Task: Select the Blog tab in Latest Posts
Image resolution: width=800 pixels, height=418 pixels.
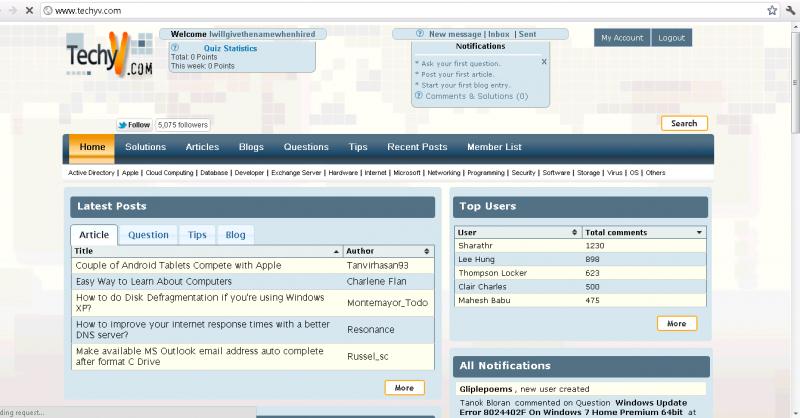Action: 235,235
